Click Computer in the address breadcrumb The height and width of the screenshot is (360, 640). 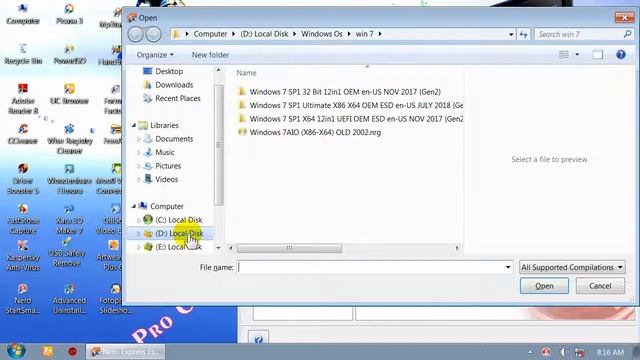coord(210,34)
